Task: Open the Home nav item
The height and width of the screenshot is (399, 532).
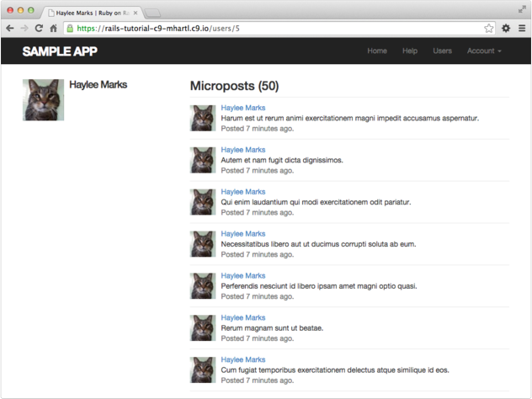Action: click(x=377, y=51)
